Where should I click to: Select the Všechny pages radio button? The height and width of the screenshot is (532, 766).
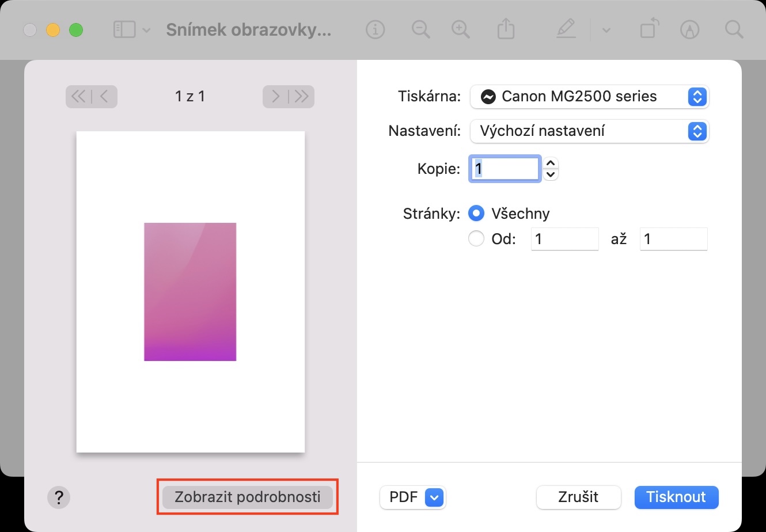[x=476, y=214]
